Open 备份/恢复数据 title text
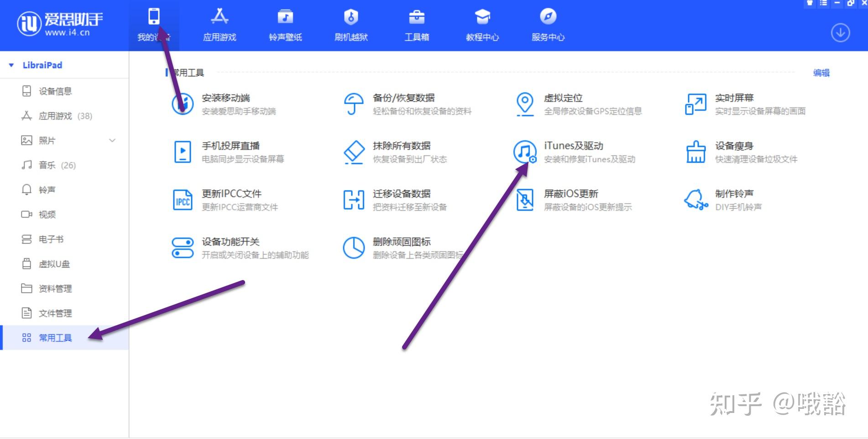 pos(404,98)
